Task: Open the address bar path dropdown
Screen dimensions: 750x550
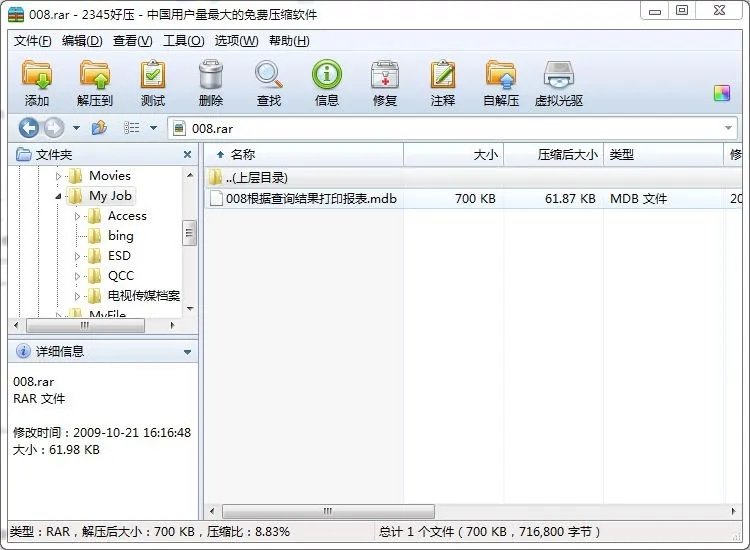Action: coord(728,128)
